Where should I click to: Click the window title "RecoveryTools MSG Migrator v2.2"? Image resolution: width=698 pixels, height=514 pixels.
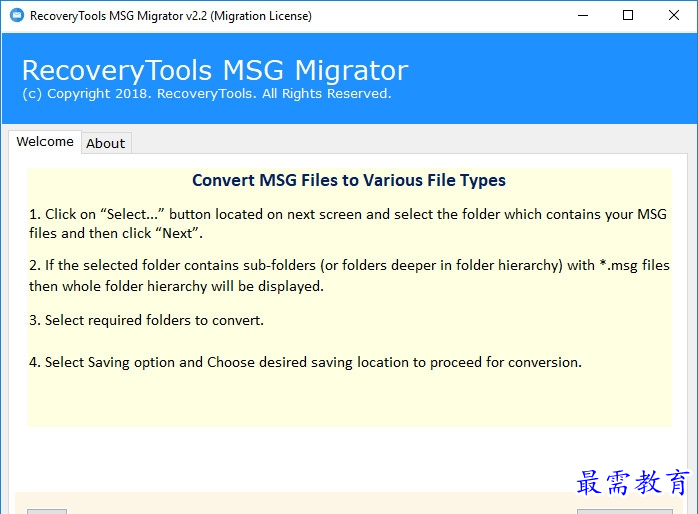coord(170,16)
